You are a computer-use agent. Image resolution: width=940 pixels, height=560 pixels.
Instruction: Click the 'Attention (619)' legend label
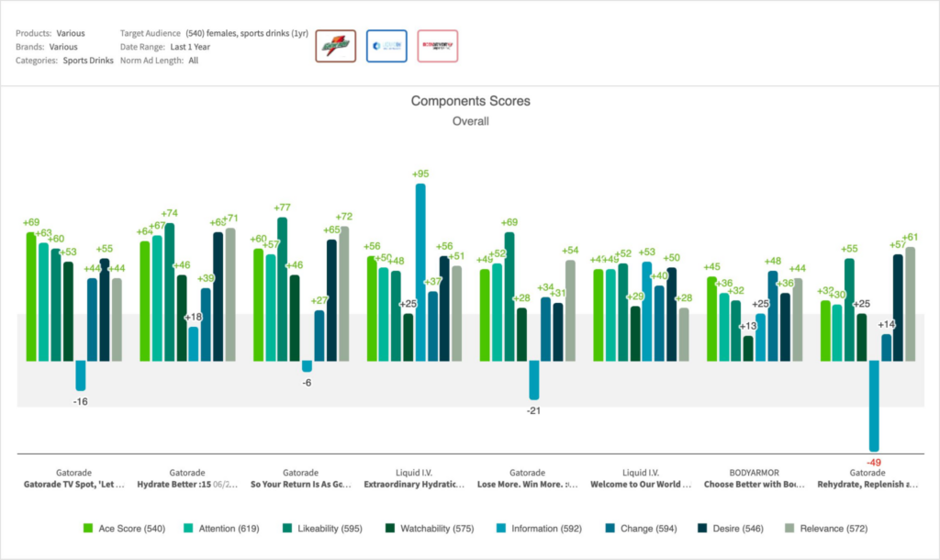229,528
